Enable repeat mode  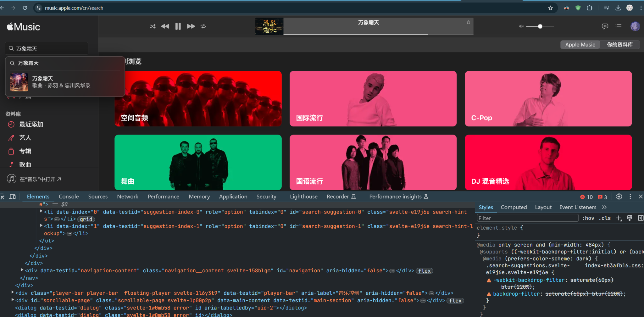coord(203,26)
